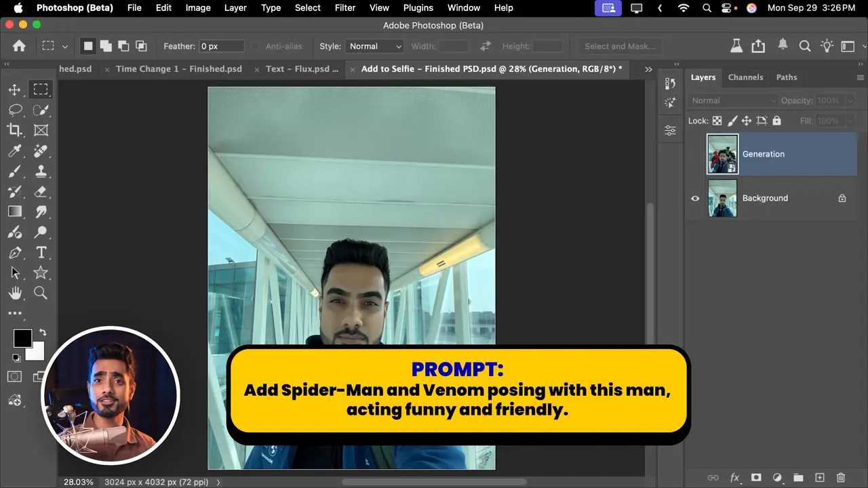
Task: Open the Text – Flux.psd tab
Action: click(302, 69)
